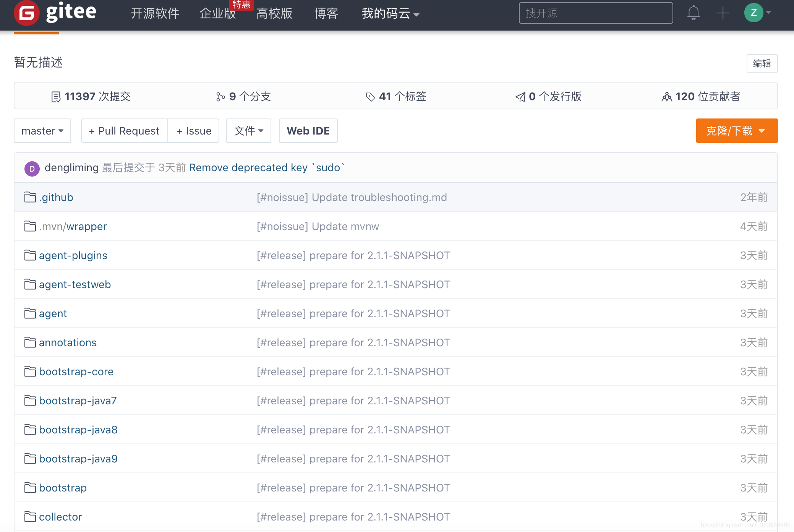Click the 编辑 description button

tap(762, 63)
